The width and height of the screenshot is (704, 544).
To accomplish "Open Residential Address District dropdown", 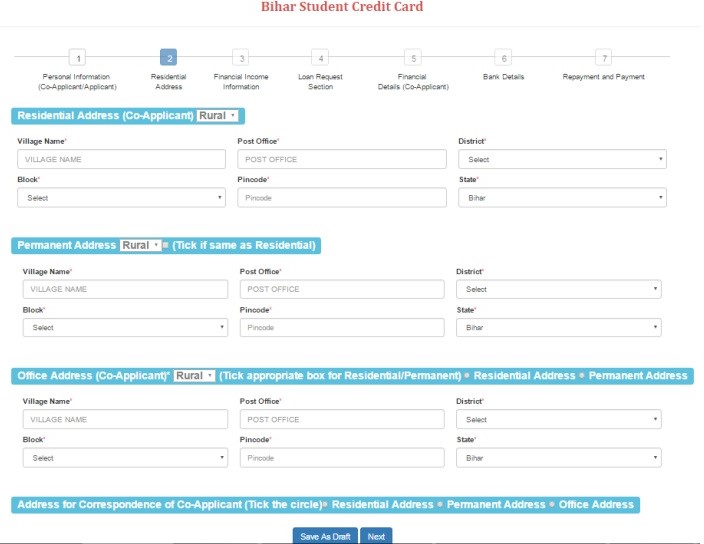I will coord(562,159).
